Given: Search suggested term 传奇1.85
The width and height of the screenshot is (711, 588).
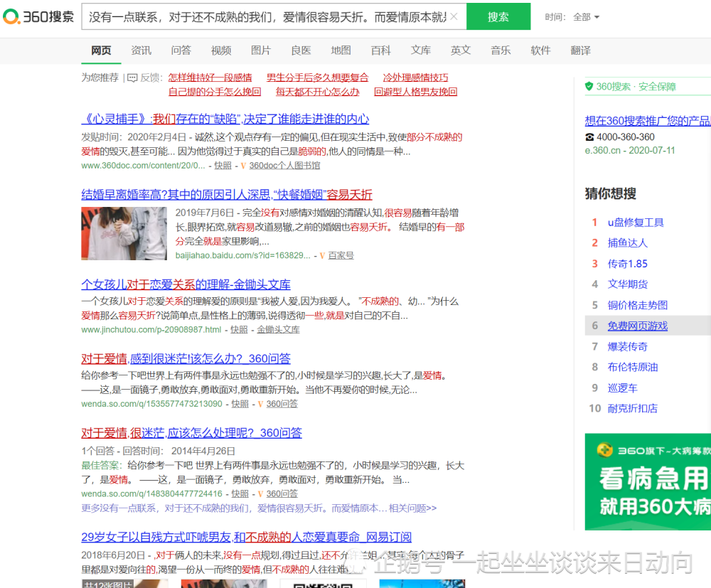Looking at the screenshot, I should pos(628,264).
